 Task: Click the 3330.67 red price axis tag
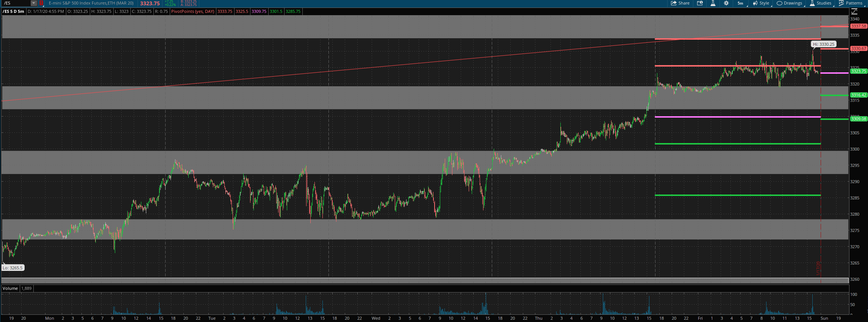click(859, 48)
